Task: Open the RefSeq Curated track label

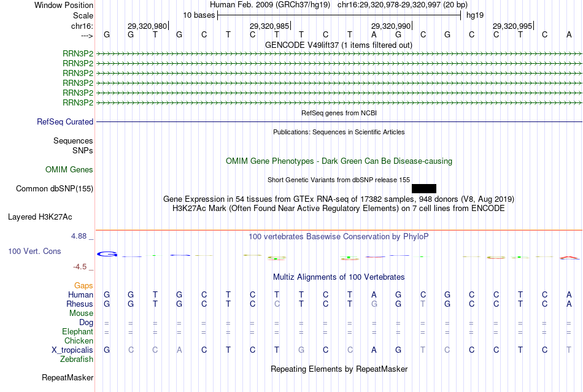Action: tap(65, 122)
